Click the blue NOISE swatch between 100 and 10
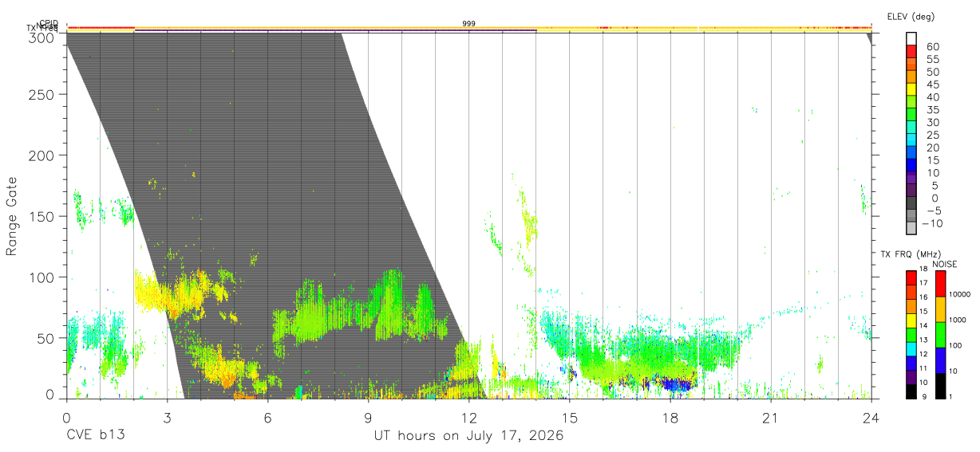The image size is (980, 452). point(940,360)
